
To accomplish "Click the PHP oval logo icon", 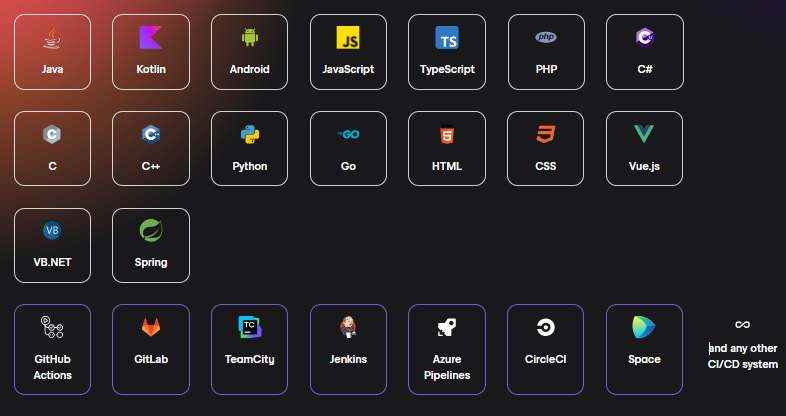I will (546, 37).
